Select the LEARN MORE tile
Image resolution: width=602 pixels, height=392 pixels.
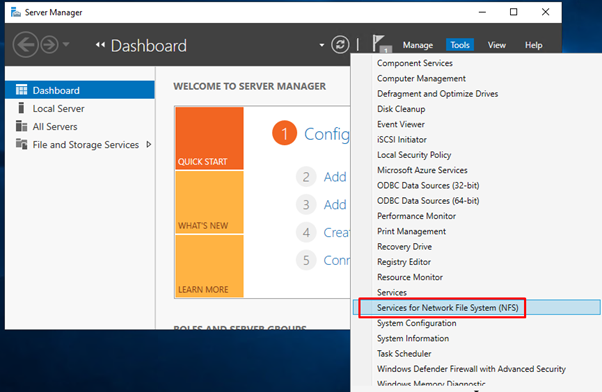tap(209, 266)
